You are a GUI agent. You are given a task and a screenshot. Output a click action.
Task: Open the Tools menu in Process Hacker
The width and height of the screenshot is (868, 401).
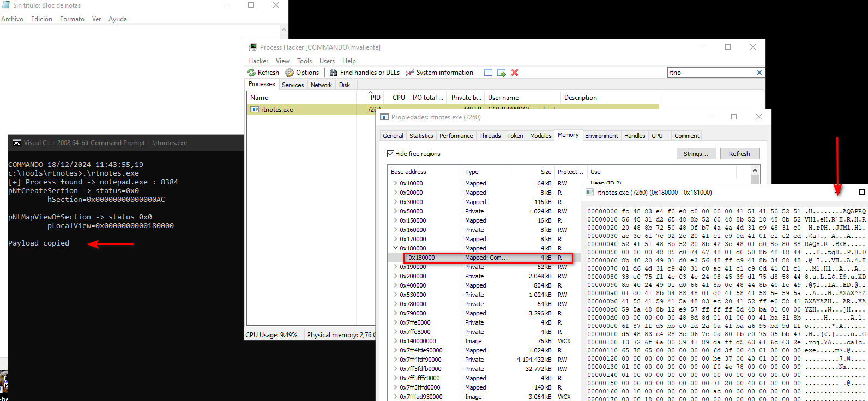pos(304,61)
